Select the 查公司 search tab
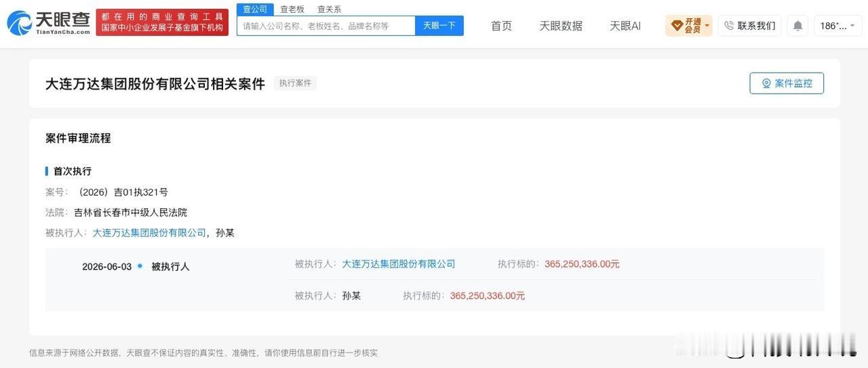This screenshot has width=868, height=368. (255, 10)
